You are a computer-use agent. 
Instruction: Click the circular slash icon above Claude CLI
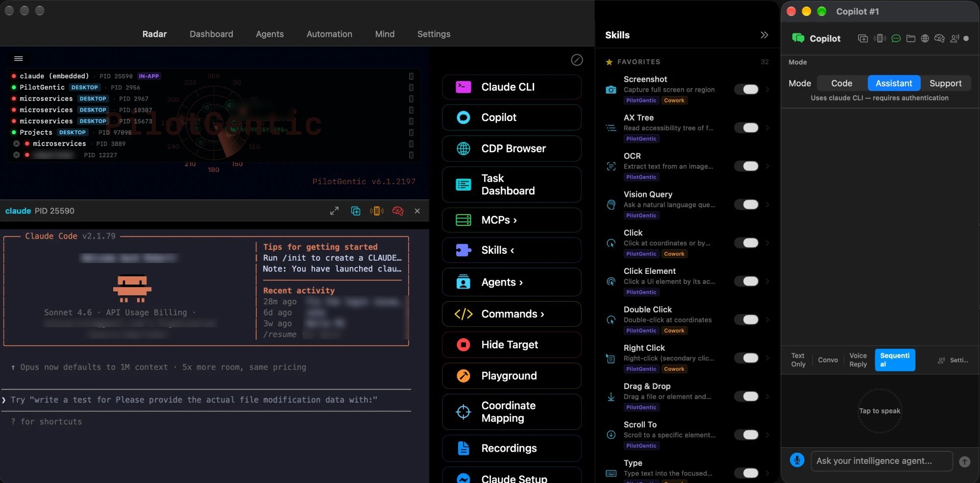[x=577, y=60]
